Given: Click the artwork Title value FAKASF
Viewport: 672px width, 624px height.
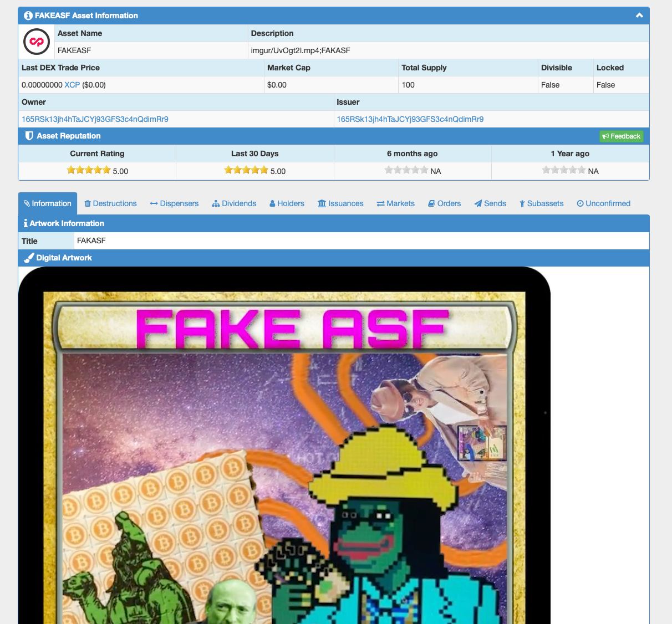Looking at the screenshot, I should click(x=91, y=241).
